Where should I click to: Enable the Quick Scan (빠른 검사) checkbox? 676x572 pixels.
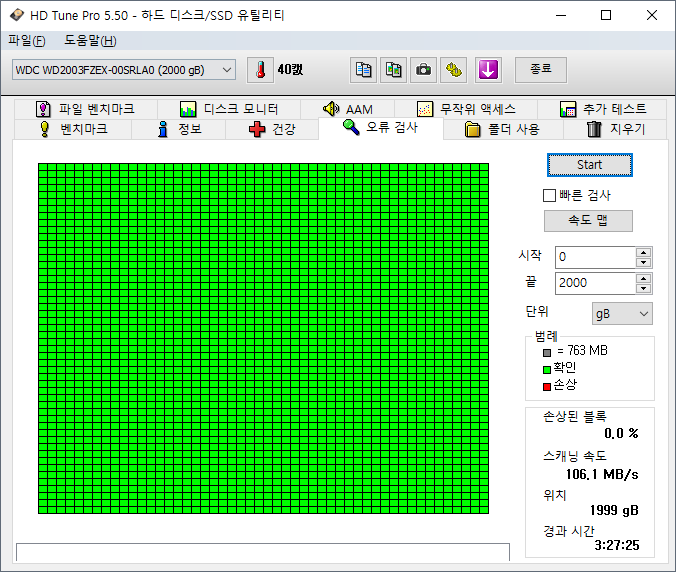(549, 196)
